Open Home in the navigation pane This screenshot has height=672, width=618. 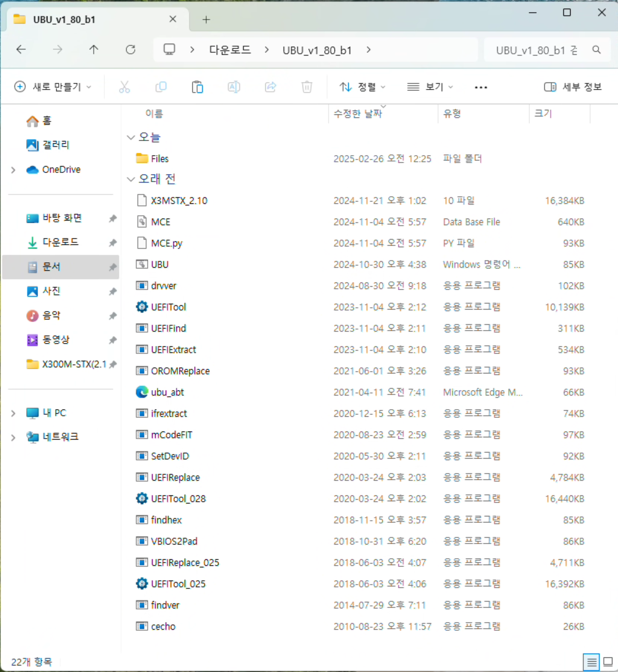pos(39,121)
